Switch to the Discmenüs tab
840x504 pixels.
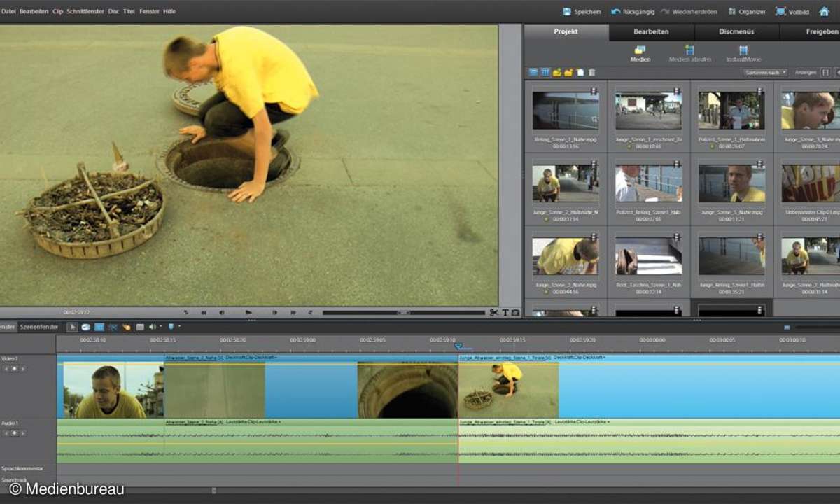[x=736, y=32]
